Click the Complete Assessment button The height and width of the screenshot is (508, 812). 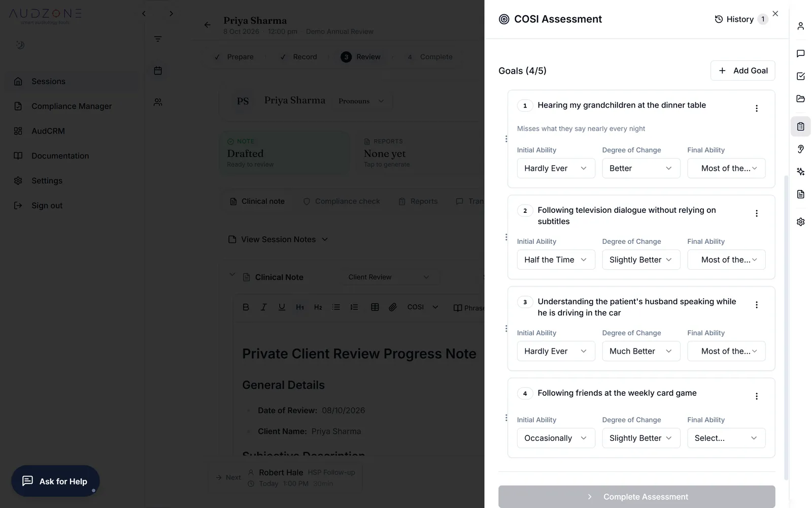636,497
